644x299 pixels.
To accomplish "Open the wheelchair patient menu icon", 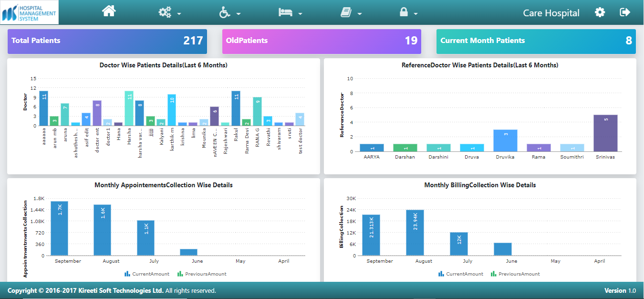I will 225,12.
